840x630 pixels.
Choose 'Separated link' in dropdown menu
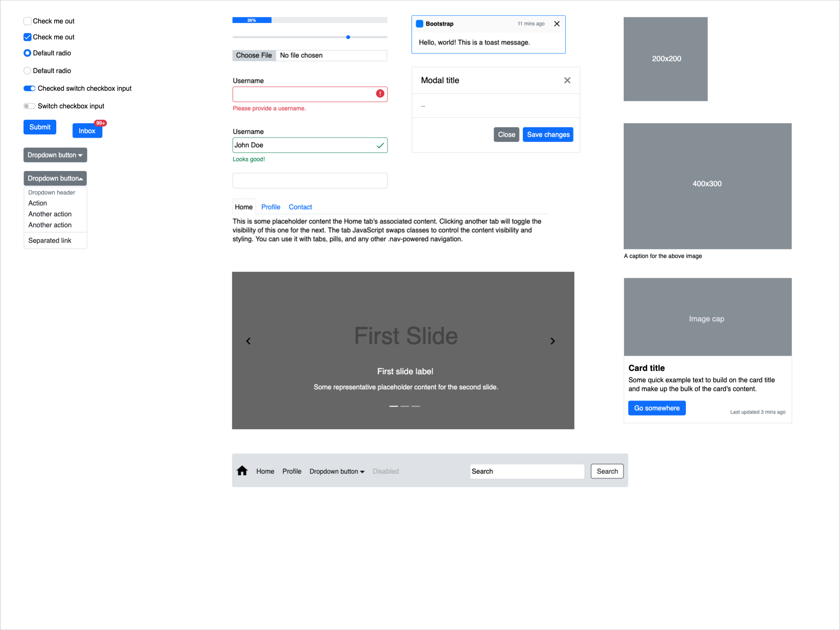[50, 241]
